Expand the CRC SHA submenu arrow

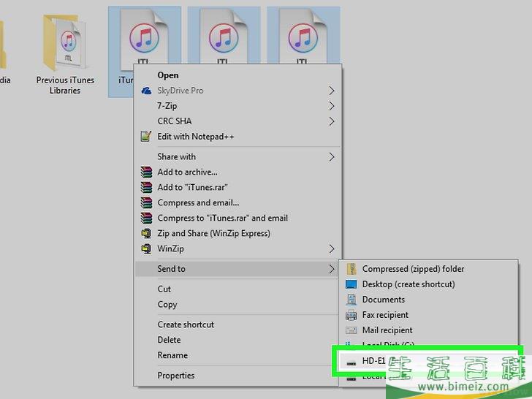pyautogui.click(x=331, y=121)
